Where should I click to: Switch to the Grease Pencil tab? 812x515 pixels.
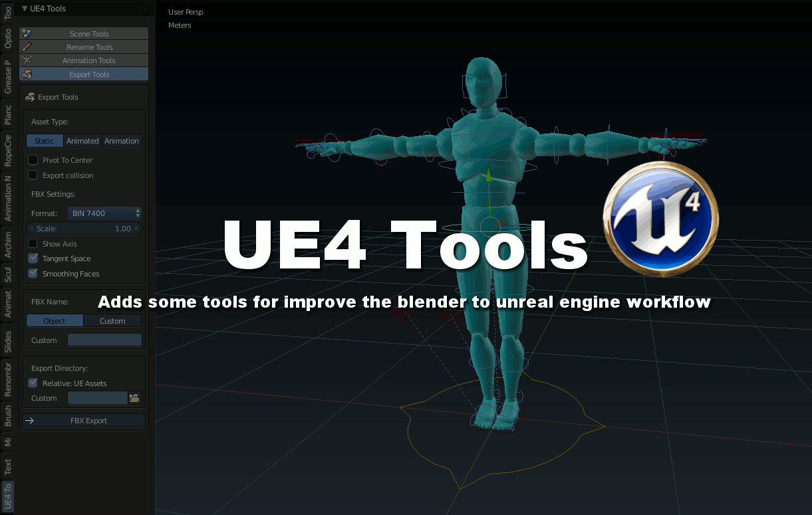pyautogui.click(x=8, y=77)
